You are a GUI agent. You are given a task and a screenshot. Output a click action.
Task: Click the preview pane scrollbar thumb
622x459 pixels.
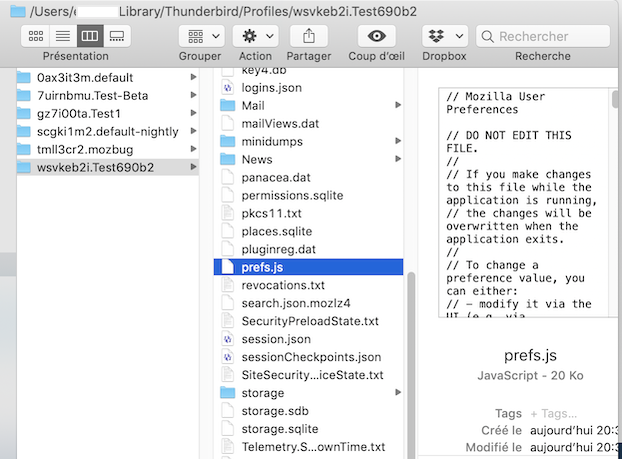coord(615,99)
